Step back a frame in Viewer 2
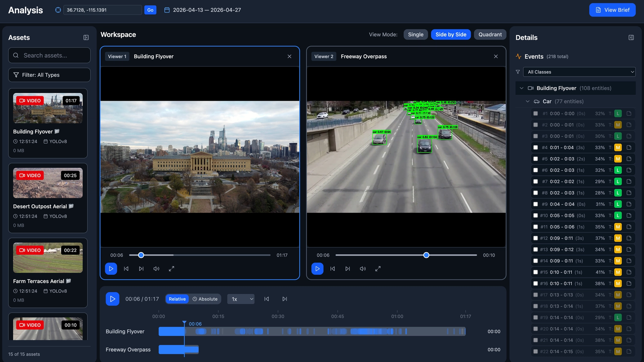Viewport: 644px width, 362px height. [x=332, y=269]
